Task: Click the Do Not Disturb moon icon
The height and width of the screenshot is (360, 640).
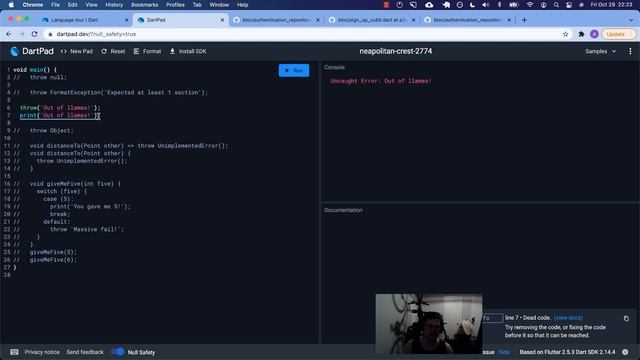Action: 472,5
